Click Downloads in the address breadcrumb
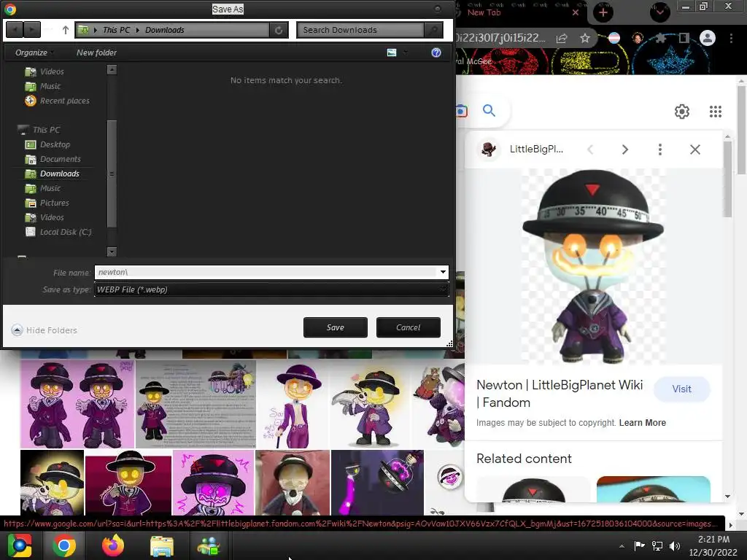The width and height of the screenshot is (747, 560). coord(164,30)
